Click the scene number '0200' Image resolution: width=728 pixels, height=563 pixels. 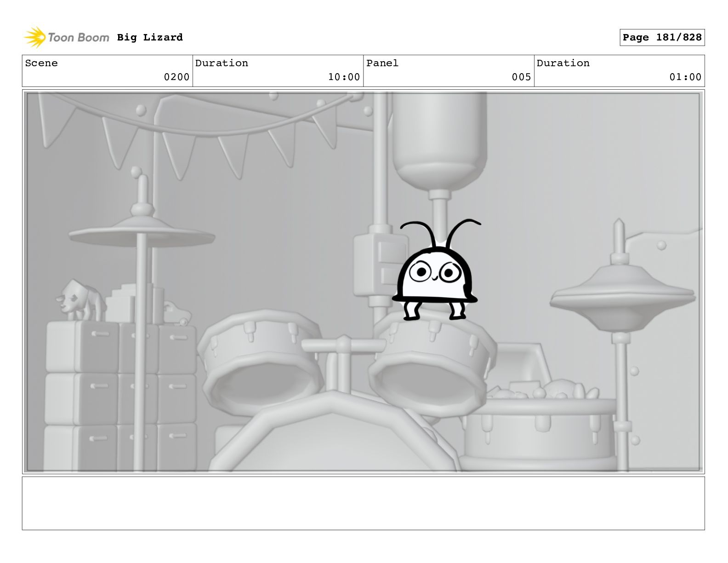[176, 77]
